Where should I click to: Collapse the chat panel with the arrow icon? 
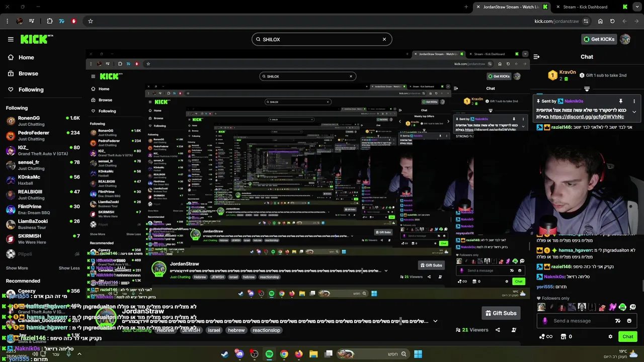click(x=536, y=57)
